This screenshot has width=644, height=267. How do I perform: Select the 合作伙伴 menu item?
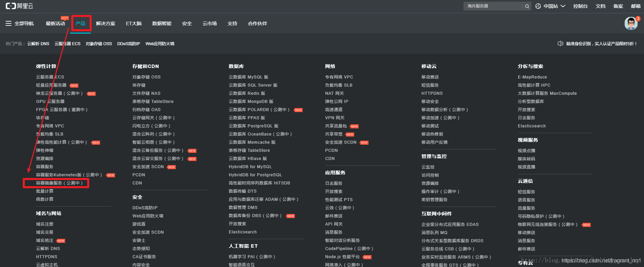coord(258,23)
